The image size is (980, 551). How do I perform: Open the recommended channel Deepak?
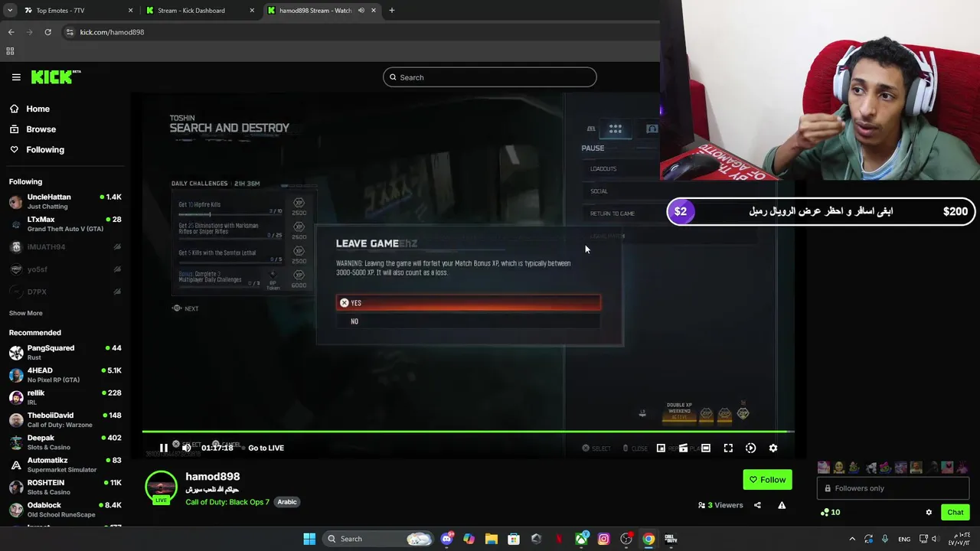point(65,442)
